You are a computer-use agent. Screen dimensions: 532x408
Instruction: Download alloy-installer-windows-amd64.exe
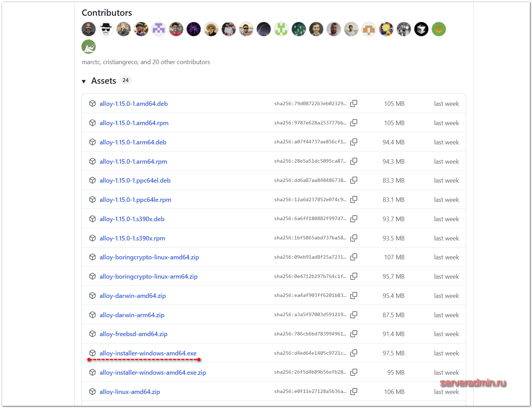[148, 353]
